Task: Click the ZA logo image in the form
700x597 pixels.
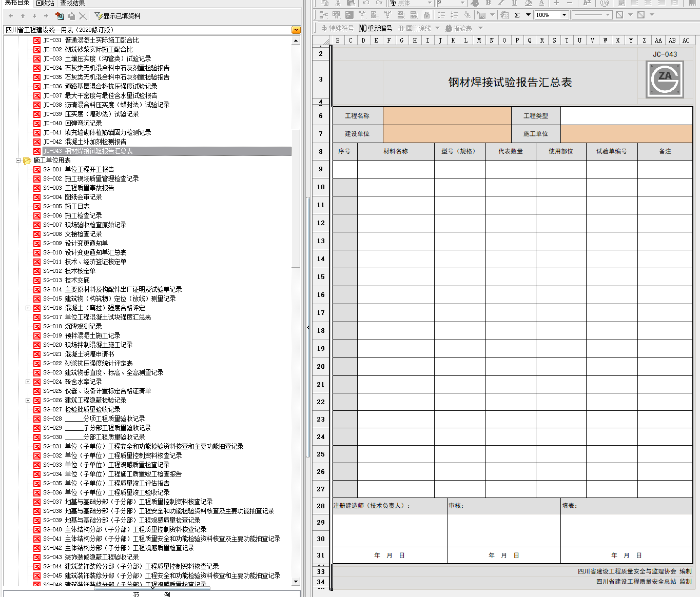Action: click(x=665, y=79)
